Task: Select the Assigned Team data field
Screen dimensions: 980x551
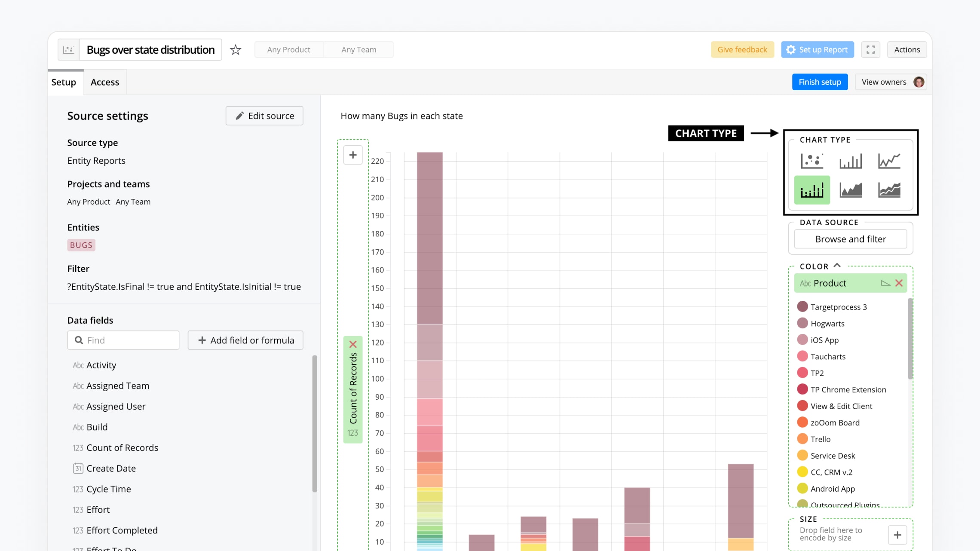Action: pos(118,386)
